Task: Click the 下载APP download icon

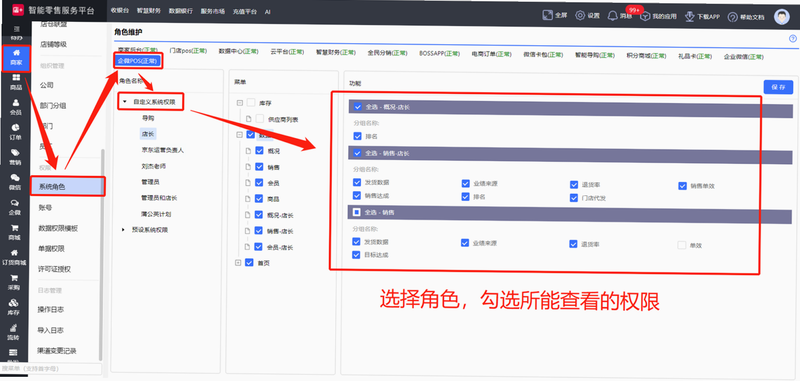Action: [x=690, y=16]
